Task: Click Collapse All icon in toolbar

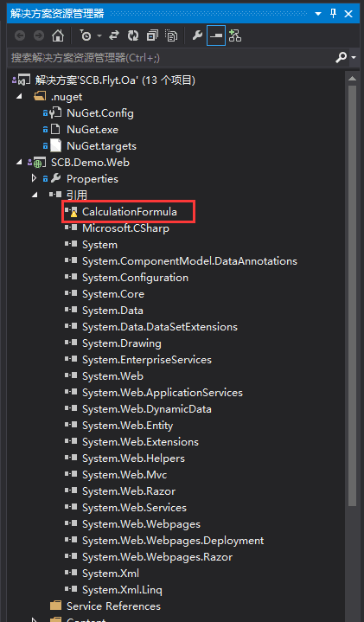Action: pyautogui.click(x=152, y=36)
